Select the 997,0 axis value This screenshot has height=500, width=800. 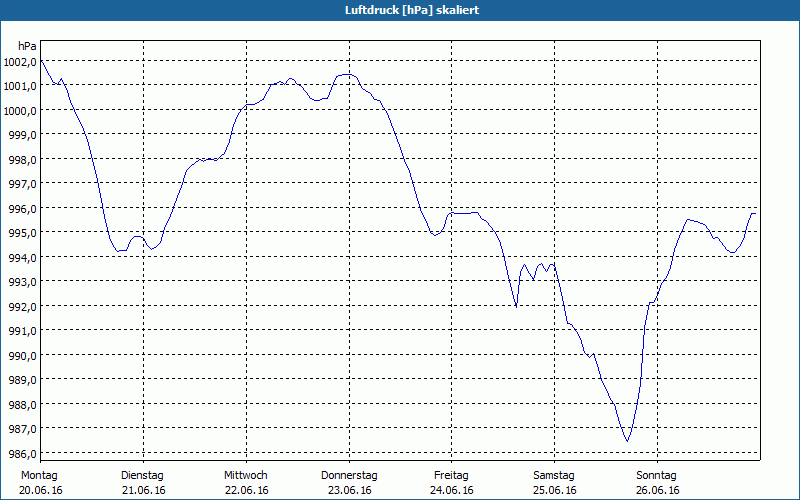23,184
